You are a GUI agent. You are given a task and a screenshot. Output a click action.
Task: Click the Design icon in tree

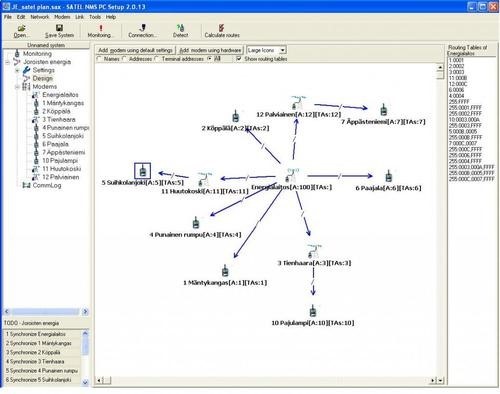point(26,78)
